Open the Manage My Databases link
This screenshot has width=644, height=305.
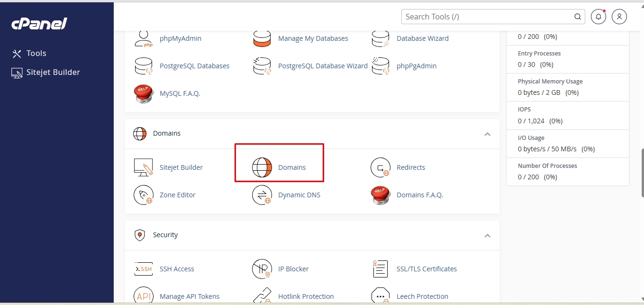pos(313,38)
